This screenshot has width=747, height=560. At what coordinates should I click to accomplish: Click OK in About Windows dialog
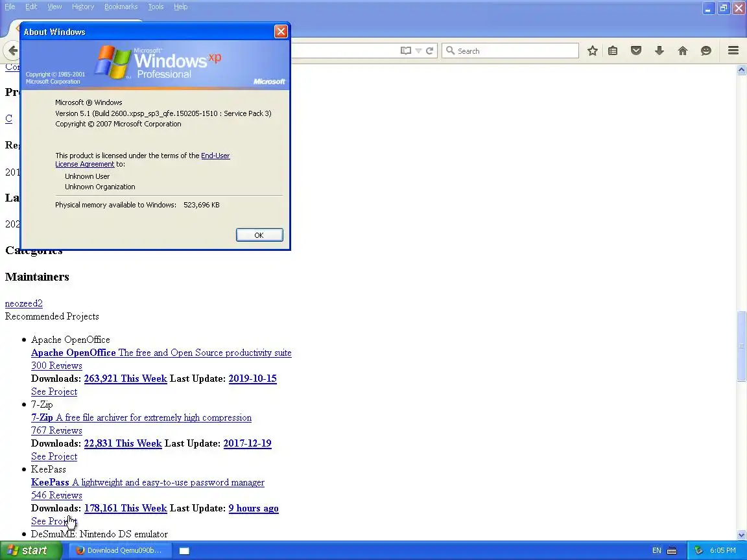click(x=259, y=235)
